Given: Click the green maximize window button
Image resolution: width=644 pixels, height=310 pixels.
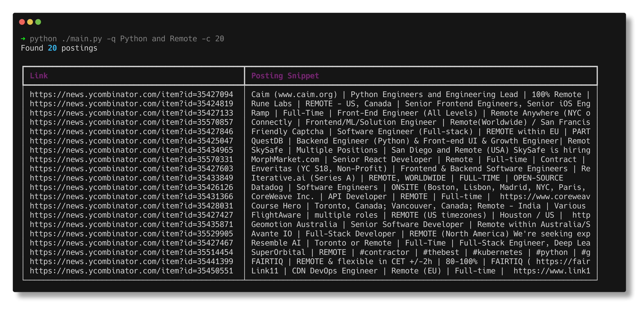Looking at the screenshot, I should coord(38,22).
